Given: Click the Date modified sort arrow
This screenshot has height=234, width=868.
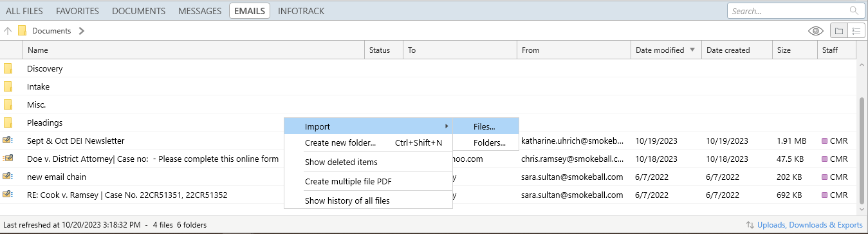Looking at the screenshot, I should point(692,50).
